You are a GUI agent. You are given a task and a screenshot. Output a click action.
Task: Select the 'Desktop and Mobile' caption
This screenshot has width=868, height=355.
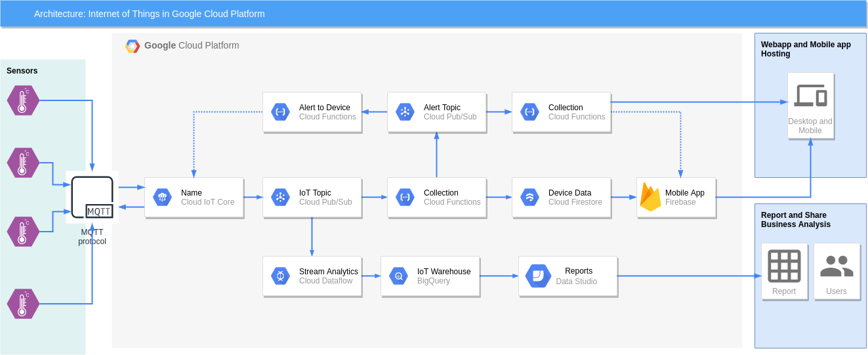click(810, 126)
